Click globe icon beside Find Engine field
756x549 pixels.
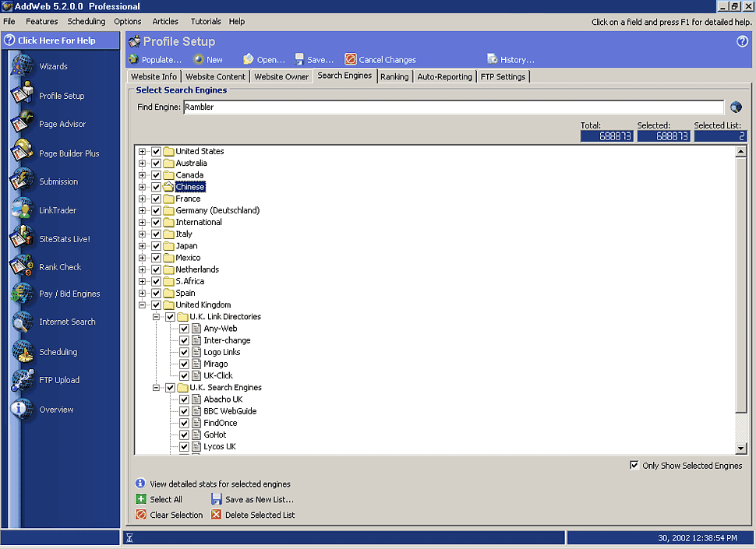pyautogui.click(x=736, y=107)
